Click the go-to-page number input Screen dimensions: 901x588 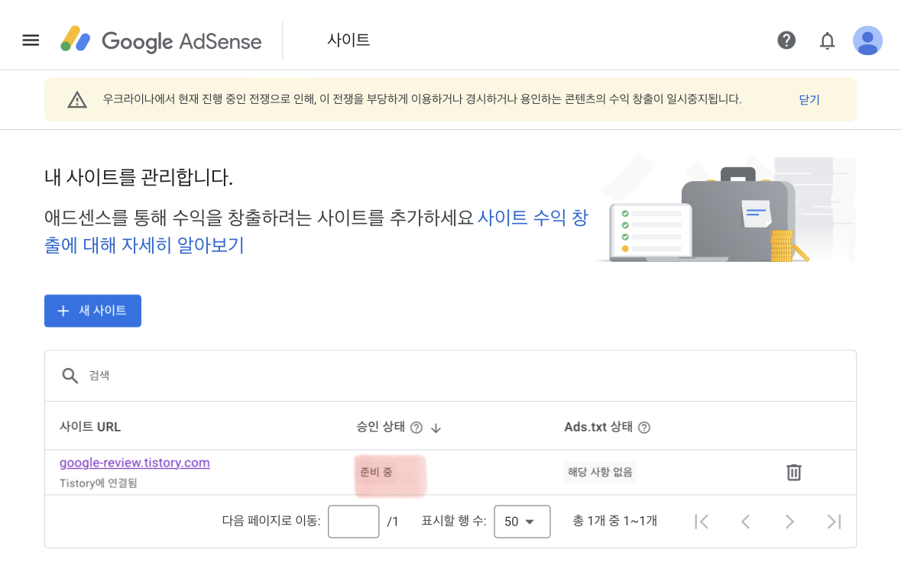(x=353, y=522)
